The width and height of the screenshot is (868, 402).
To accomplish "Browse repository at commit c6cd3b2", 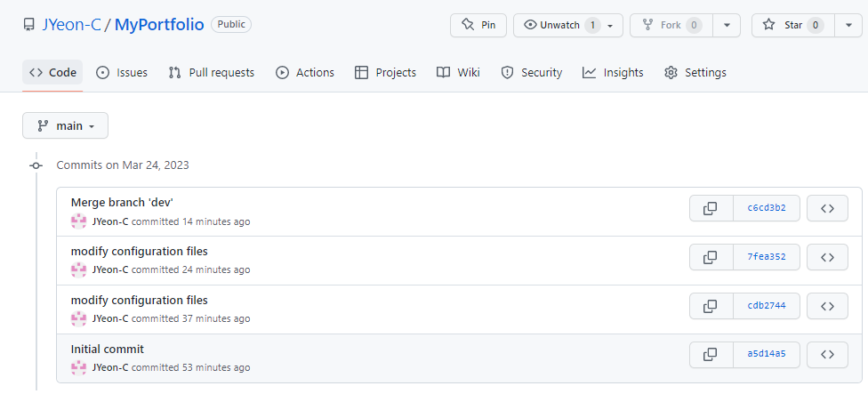I will [827, 208].
